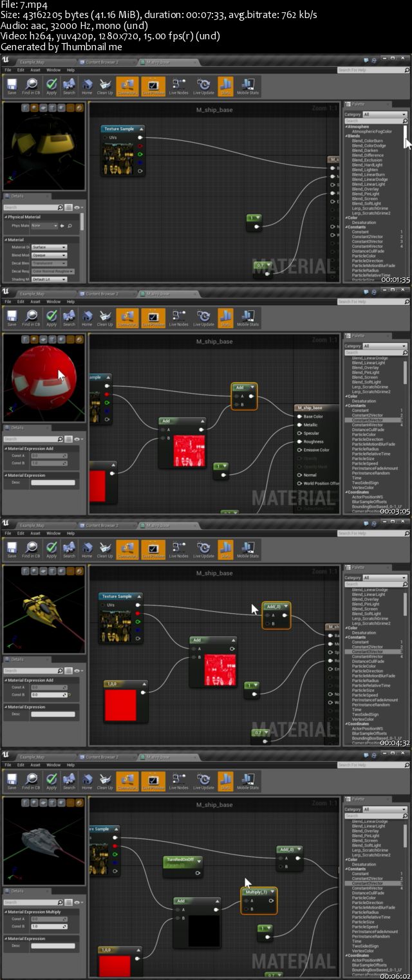Click Find in CB in the 00:03:05 frame

point(31,317)
